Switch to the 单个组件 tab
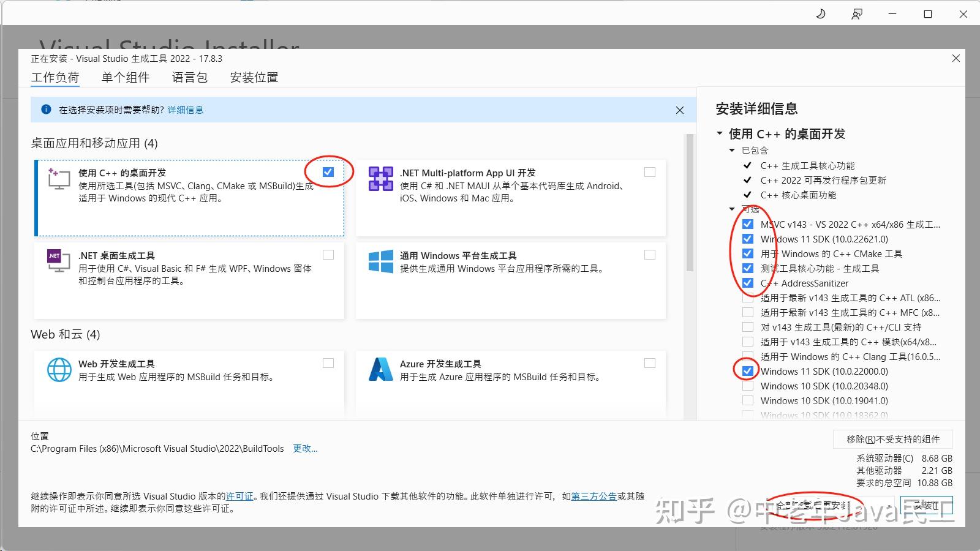 126,77
